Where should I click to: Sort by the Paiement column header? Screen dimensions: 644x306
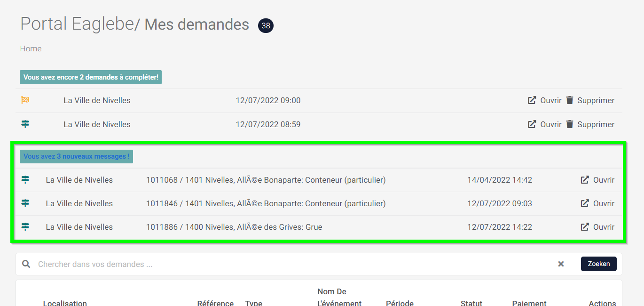point(529,303)
